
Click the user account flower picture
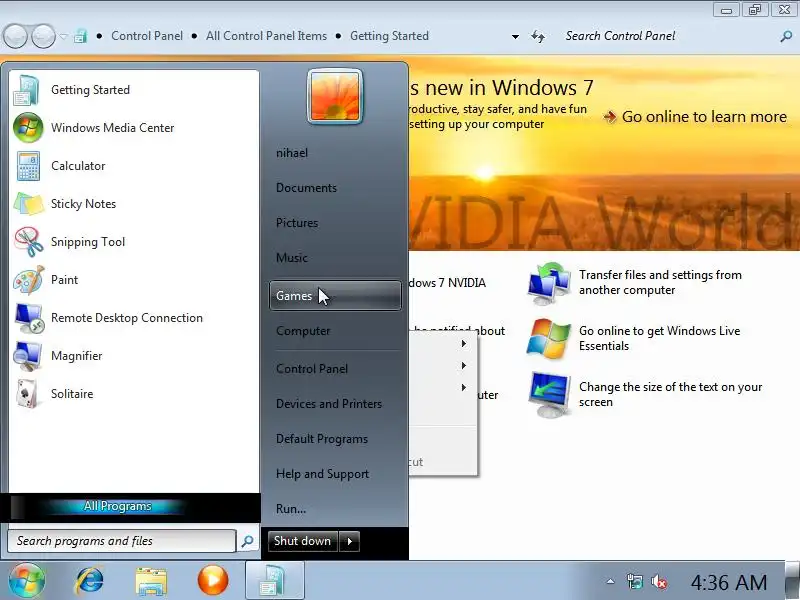(335, 96)
